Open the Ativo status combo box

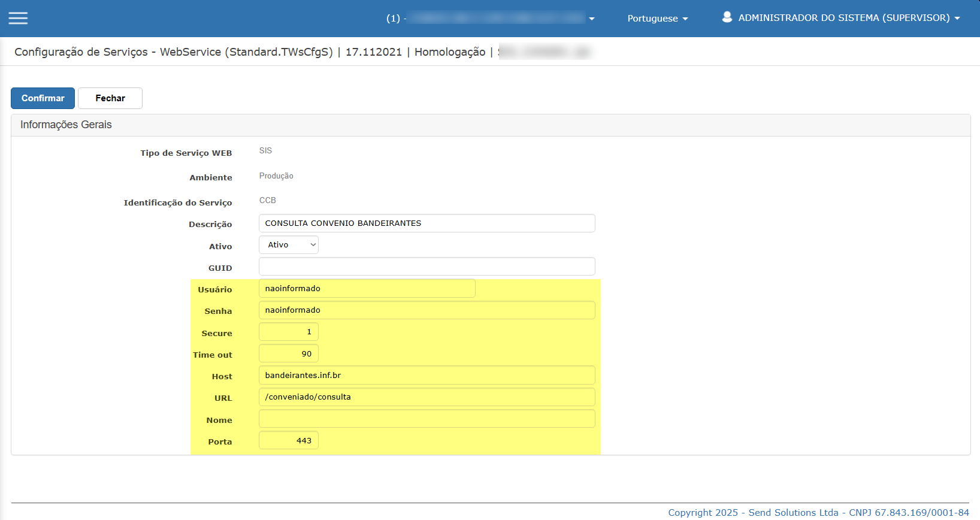tap(289, 245)
